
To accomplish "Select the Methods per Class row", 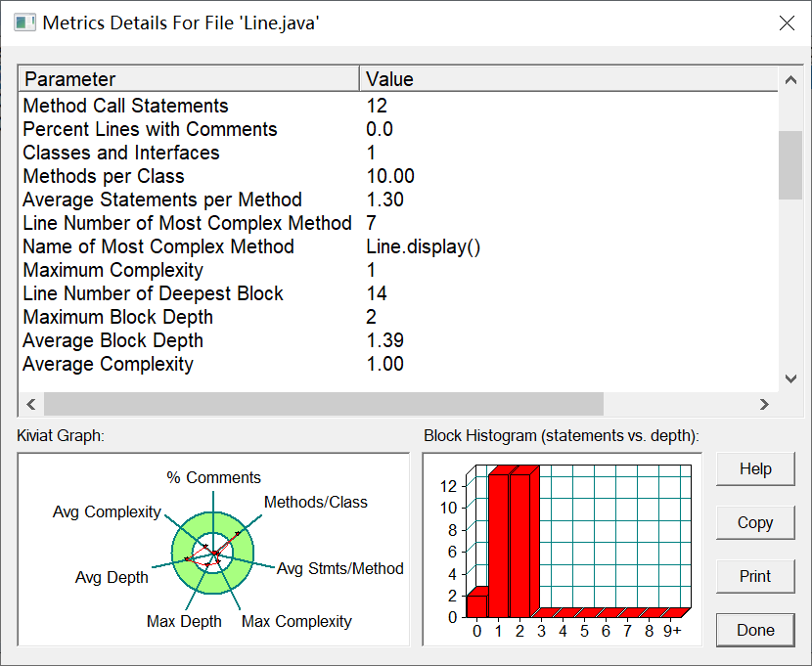I will tap(399, 176).
